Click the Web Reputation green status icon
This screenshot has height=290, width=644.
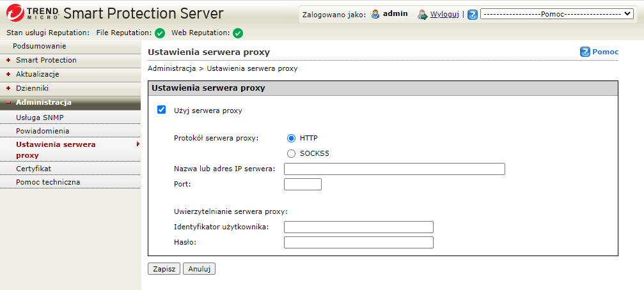click(238, 33)
